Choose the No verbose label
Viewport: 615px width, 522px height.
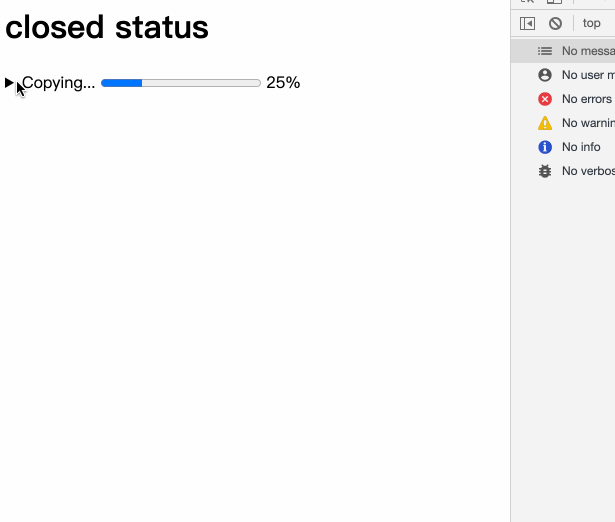point(587,171)
